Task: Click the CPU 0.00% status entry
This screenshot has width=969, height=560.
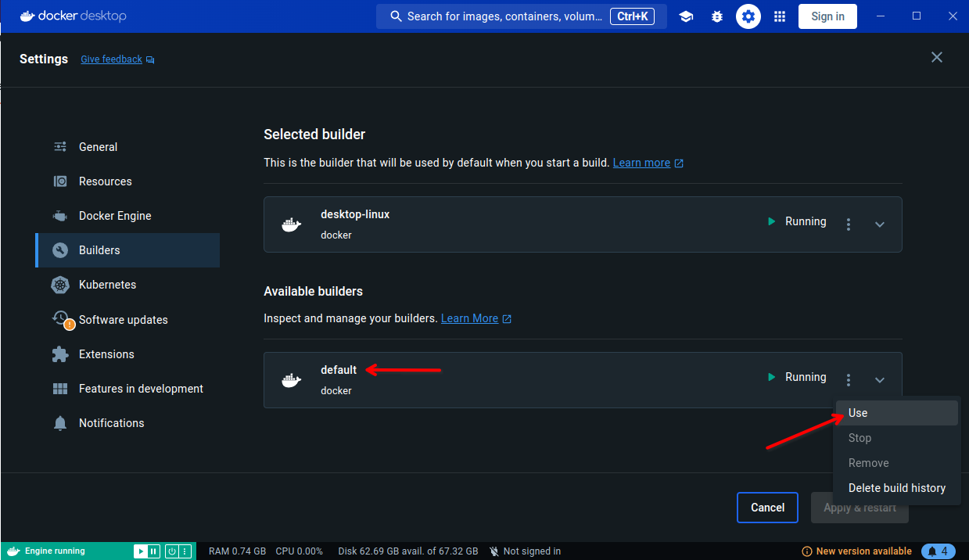Action: [x=300, y=551]
